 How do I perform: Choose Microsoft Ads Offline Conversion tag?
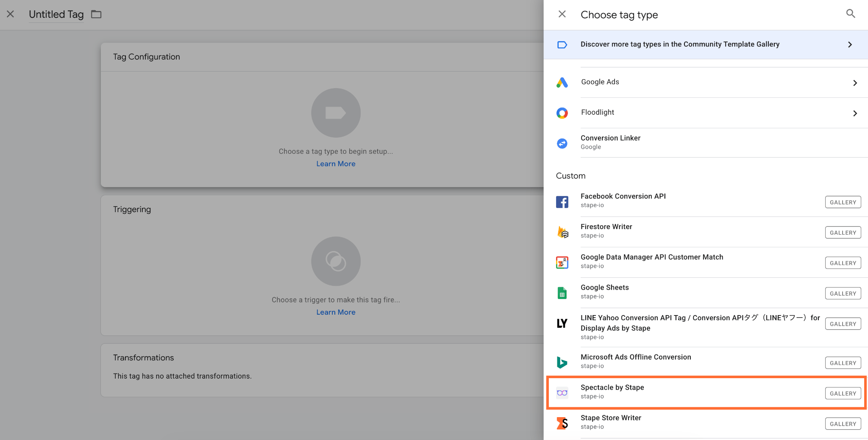click(706, 363)
